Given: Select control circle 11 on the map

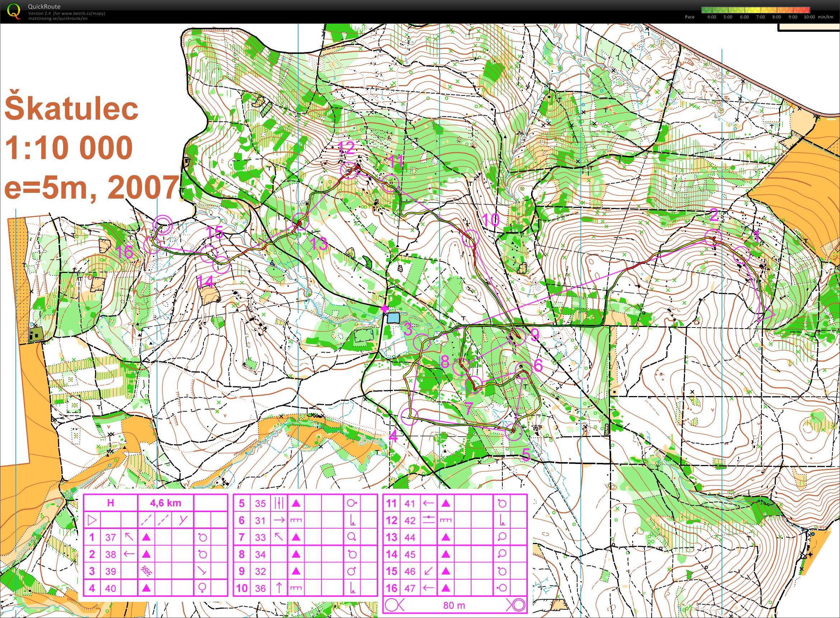Looking at the screenshot, I should coord(391,183).
